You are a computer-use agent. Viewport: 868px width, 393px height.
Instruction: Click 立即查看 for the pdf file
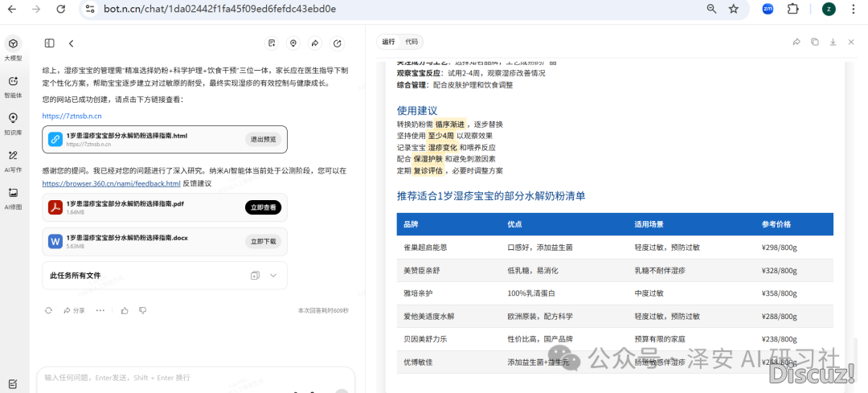pyautogui.click(x=263, y=207)
